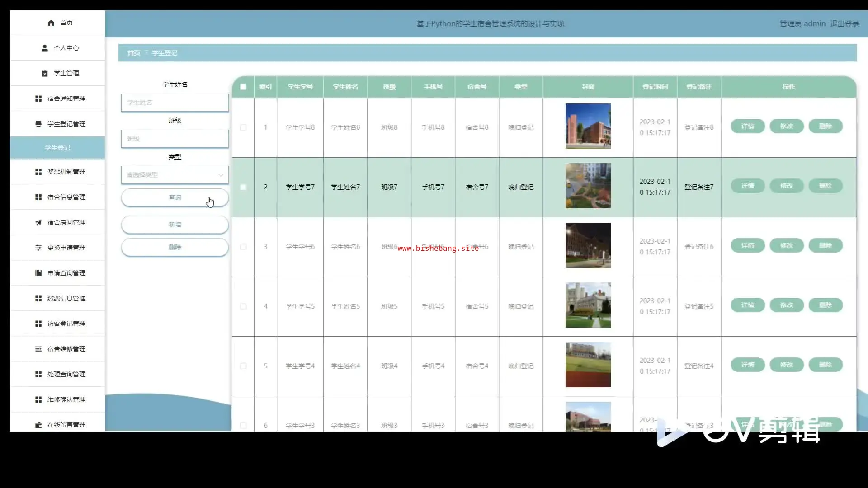
Task: Select the 学生登记 submenu item
Action: tap(57, 148)
